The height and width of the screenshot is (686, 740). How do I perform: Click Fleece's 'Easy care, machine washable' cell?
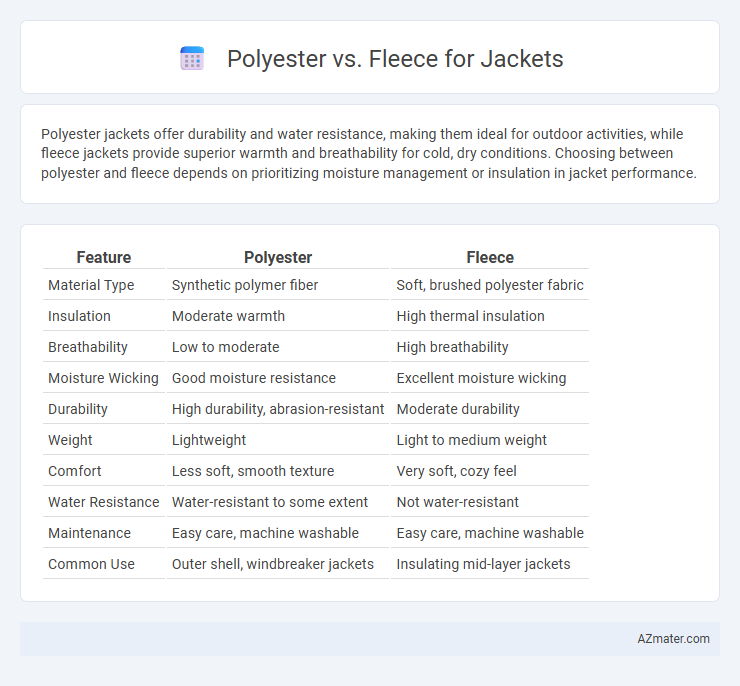pyautogui.click(x=490, y=533)
